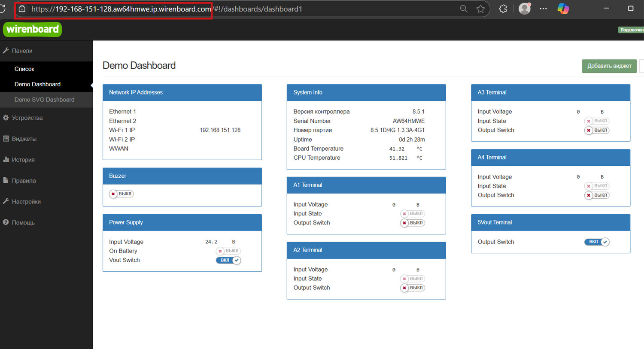Click Wi-Fi 1 IP value 192.168.151.128
Image resolution: width=644 pixels, height=349 pixels.
pos(220,130)
